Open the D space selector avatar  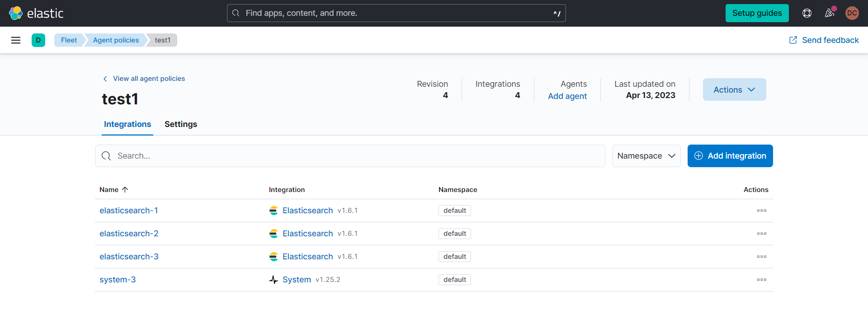(x=38, y=40)
